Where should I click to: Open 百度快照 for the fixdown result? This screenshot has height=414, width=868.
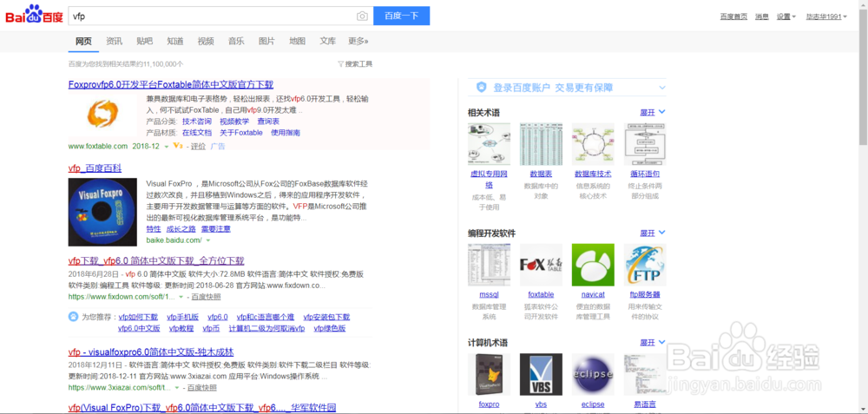pyautogui.click(x=206, y=297)
